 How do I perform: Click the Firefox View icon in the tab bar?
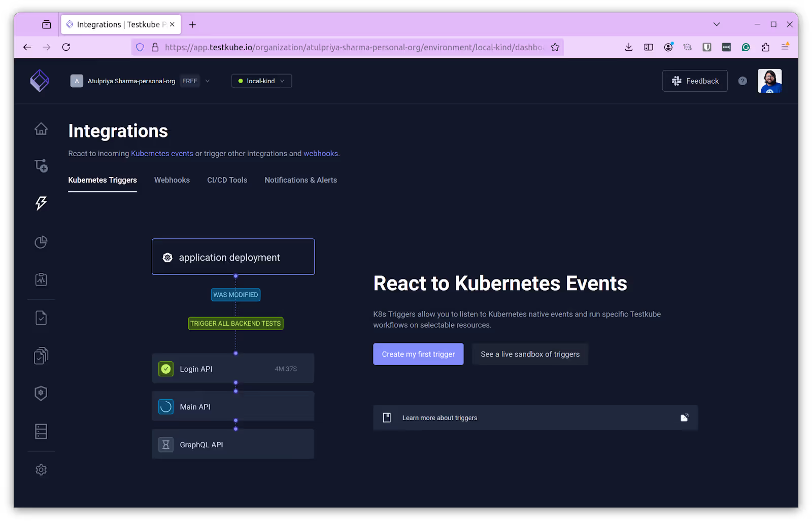click(47, 24)
